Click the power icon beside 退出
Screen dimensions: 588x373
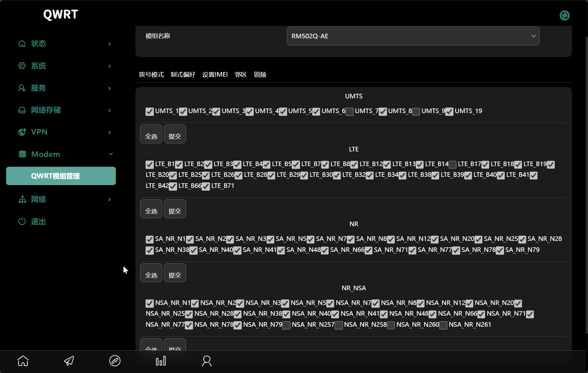tap(22, 221)
